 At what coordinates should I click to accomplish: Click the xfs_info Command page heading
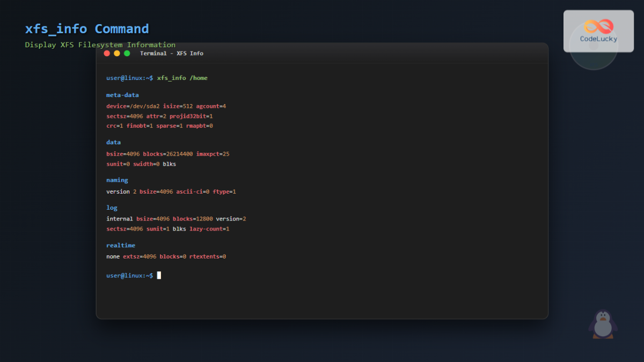pyautogui.click(x=87, y=29)
